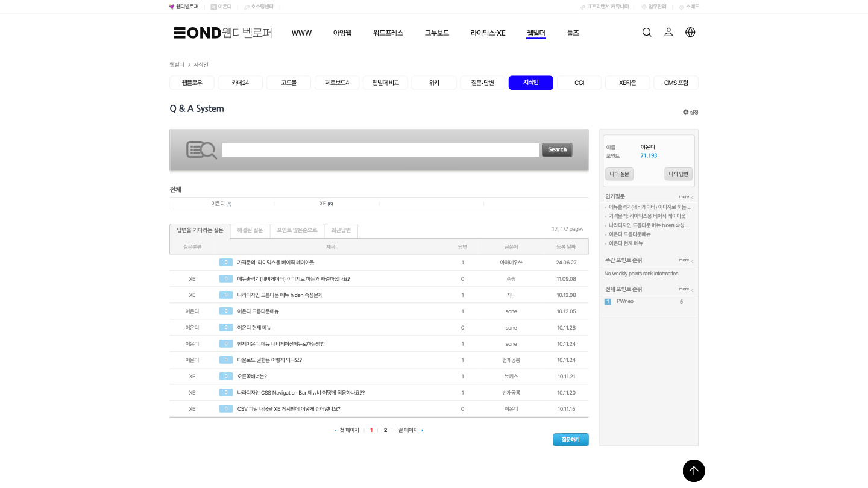The width and height of the screenshot is (868, 488).
Task: Switch to 포인트 많은순으로 tab
Action: point(297,231)
